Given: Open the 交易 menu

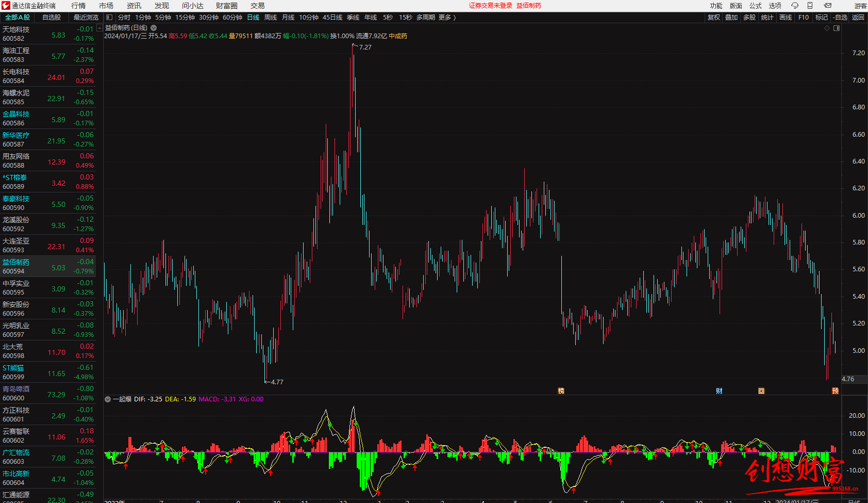Looking at the screenshot, I should (258, 6).
